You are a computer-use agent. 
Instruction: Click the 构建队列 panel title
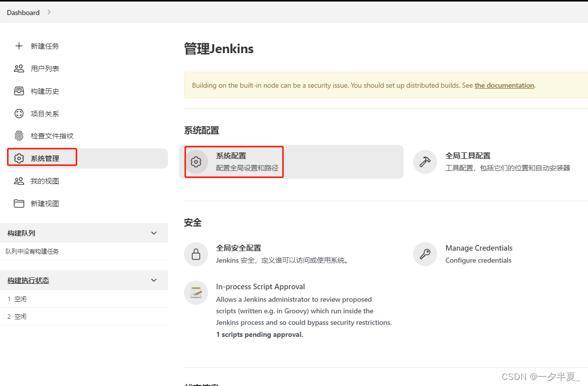tap(22, 233)
